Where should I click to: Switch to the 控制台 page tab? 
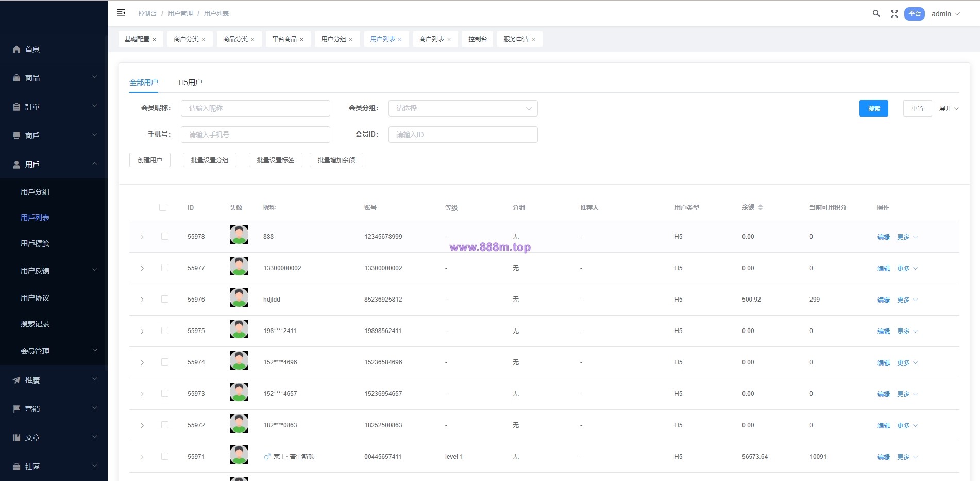pos(478,39)
